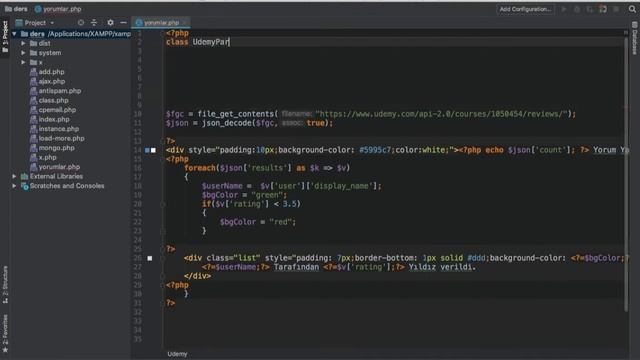Collapse all in Project panel

point(94,23)
